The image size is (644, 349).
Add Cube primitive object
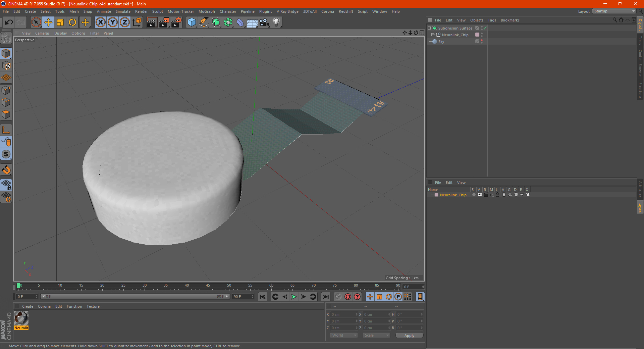[x=192, y=22]
